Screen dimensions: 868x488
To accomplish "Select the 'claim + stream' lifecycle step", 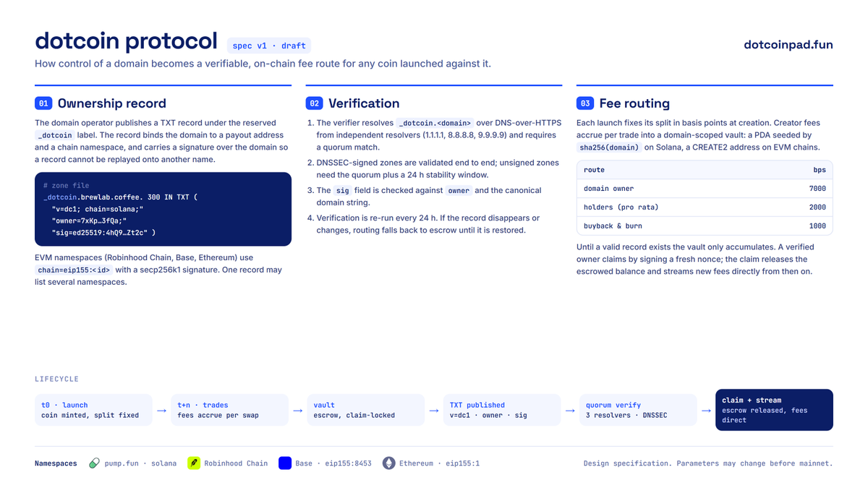I will (774, 410).
